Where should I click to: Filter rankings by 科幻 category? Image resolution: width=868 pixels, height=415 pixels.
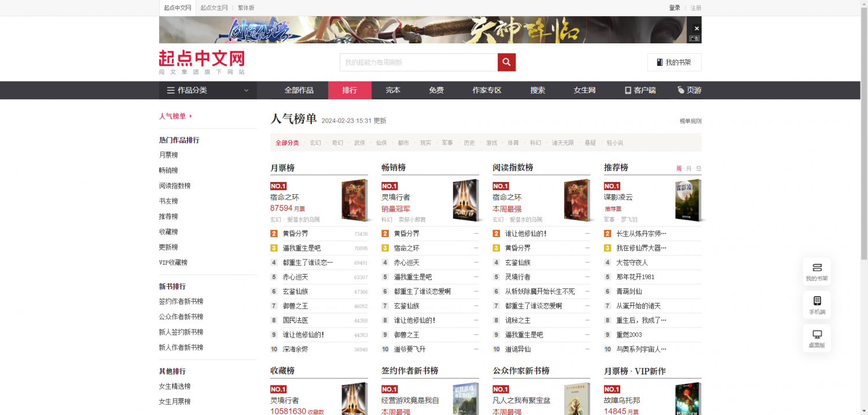535,143
